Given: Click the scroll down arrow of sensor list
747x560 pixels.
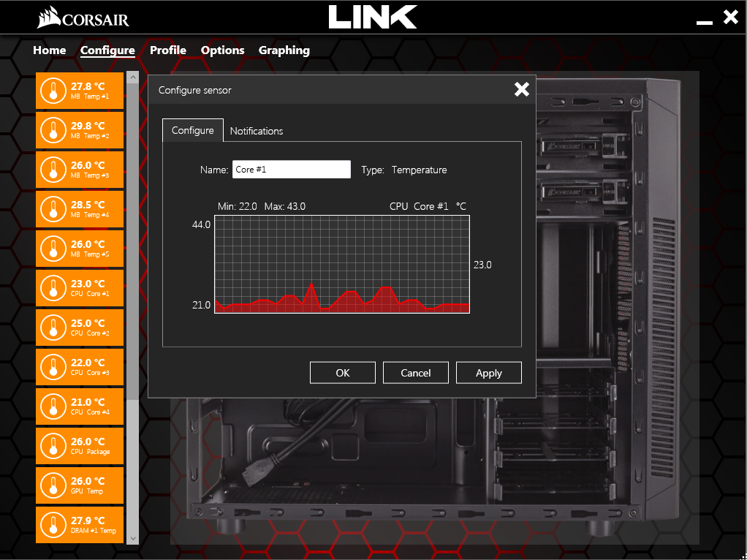Looking at the screenshot, I should pos(133,538).
